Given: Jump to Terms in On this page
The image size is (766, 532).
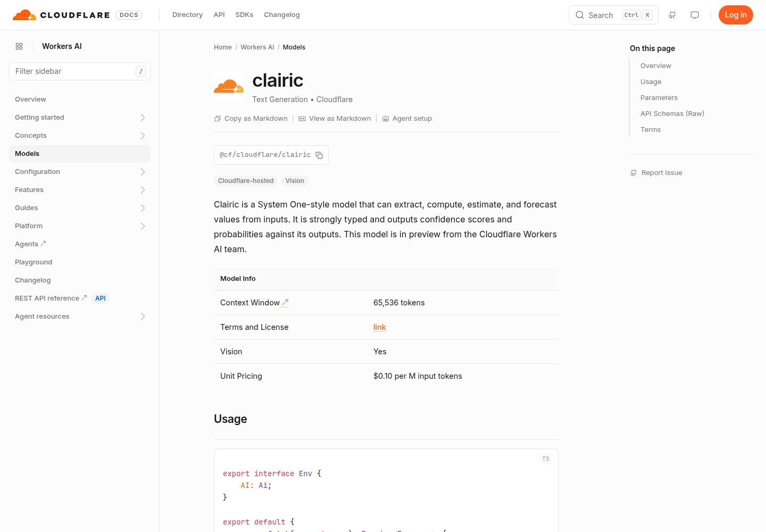Looking at the screenshot, I should (x=651, y=130).
